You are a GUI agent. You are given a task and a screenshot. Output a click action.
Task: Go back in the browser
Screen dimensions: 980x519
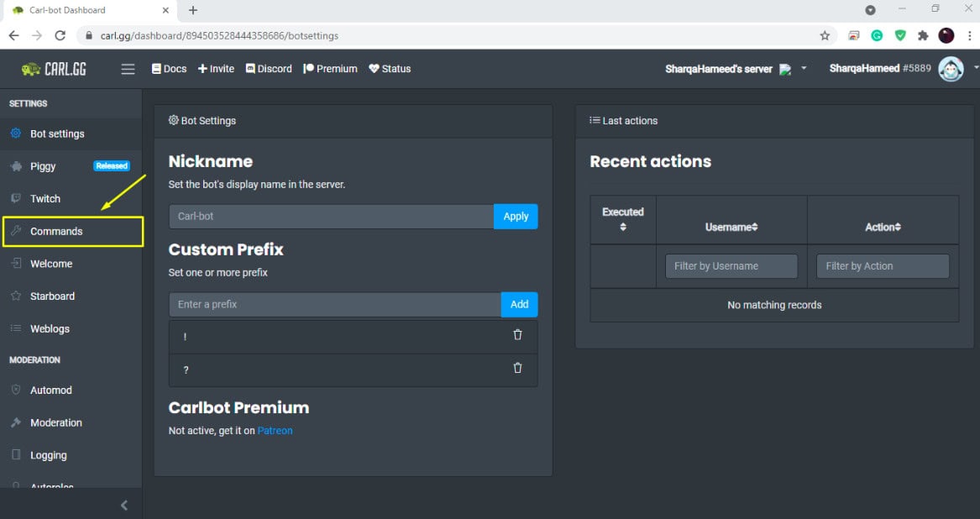(13, 35)
